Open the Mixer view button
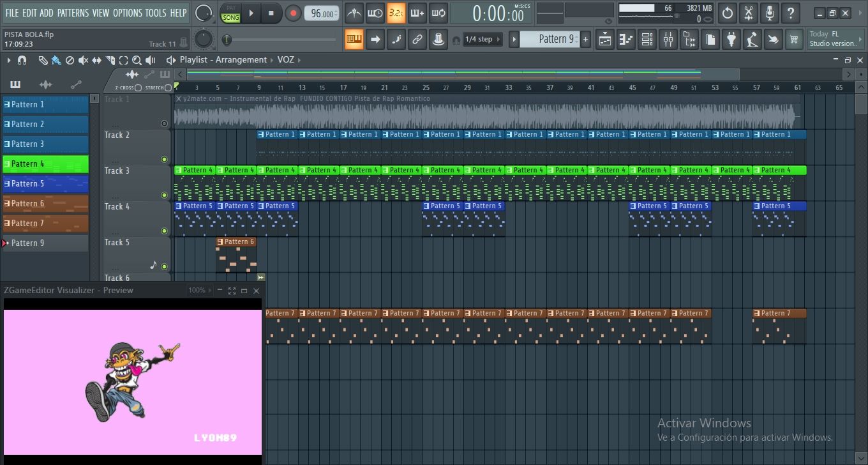Image resolution: width=868 pixels, height=465 pixels. pos(668,40)
